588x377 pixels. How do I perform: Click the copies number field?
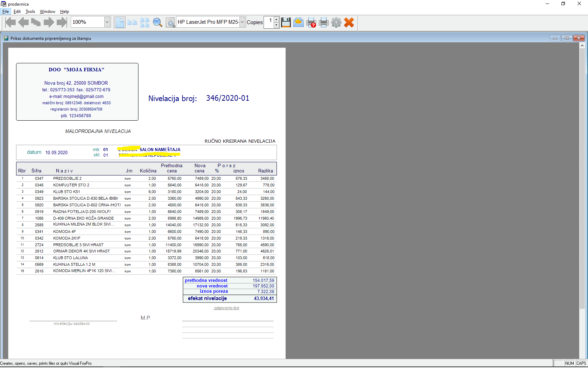(x=269, y=22)
